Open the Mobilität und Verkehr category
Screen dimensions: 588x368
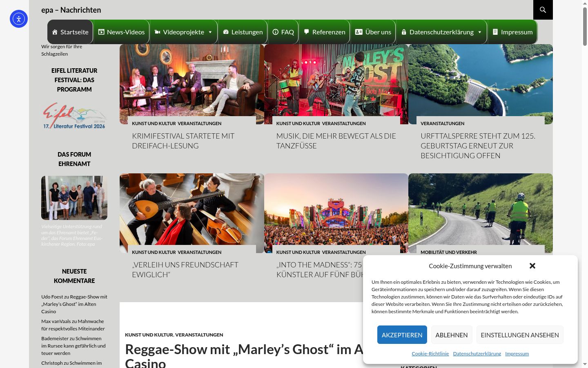pos(449,252)
